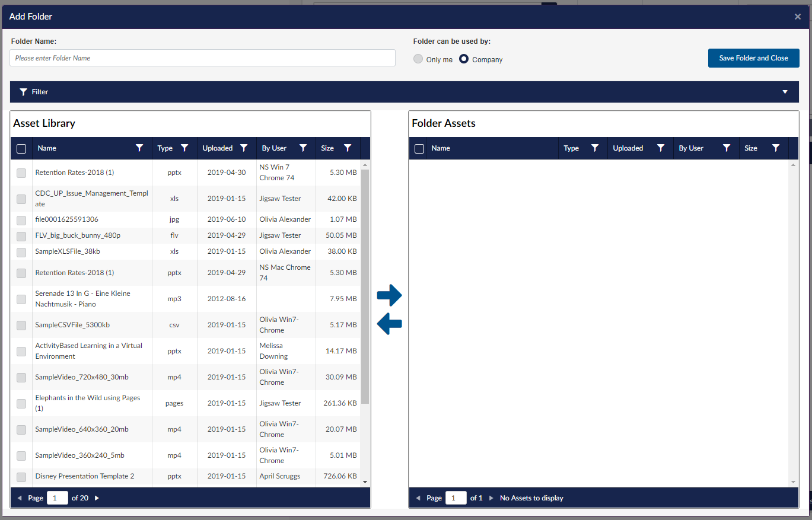
Task: Open Name column filter in Asset Library
Action: coord(139,148)
